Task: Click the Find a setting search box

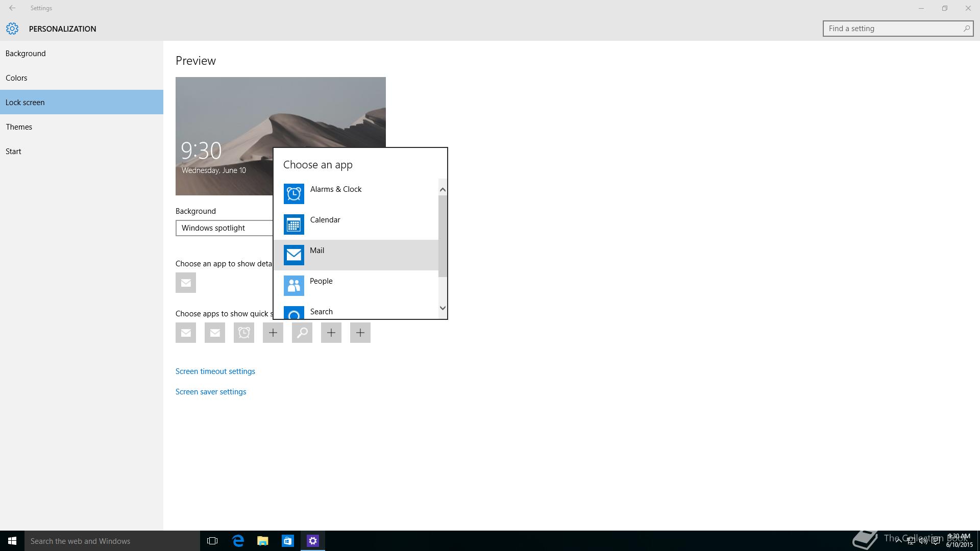Action: (x=898, y=29)
